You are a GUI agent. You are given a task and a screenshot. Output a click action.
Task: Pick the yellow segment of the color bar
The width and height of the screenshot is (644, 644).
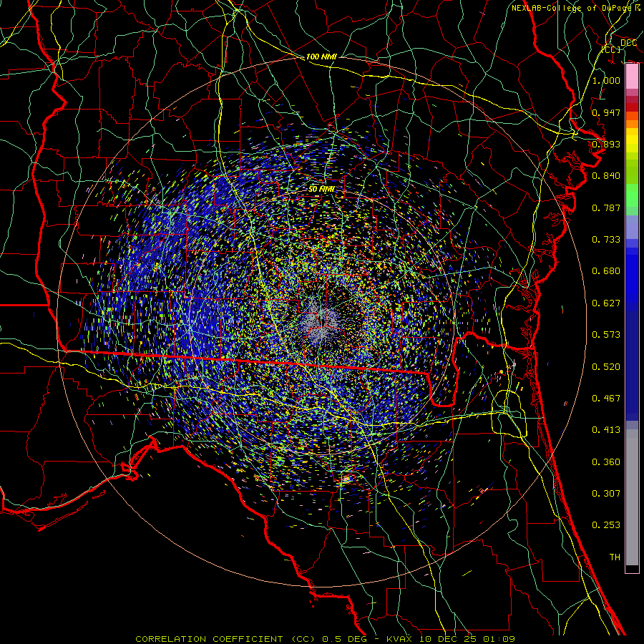(x=632, y=140)
